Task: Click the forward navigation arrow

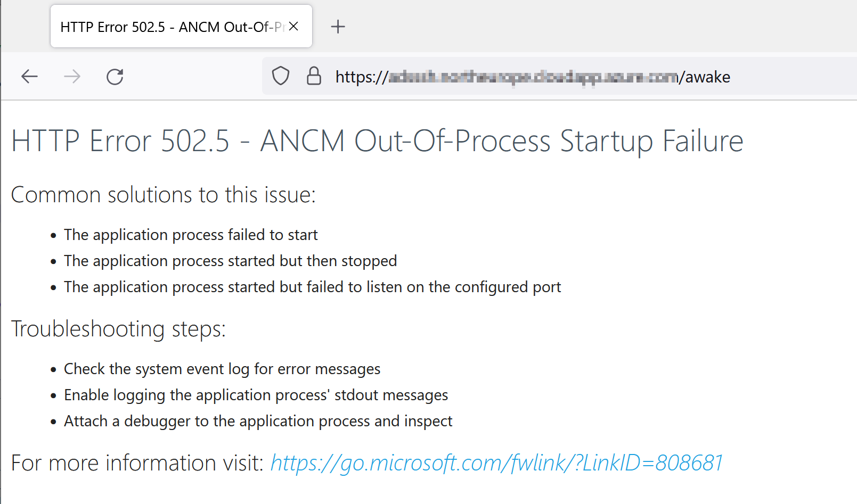Action: [72, 77]
